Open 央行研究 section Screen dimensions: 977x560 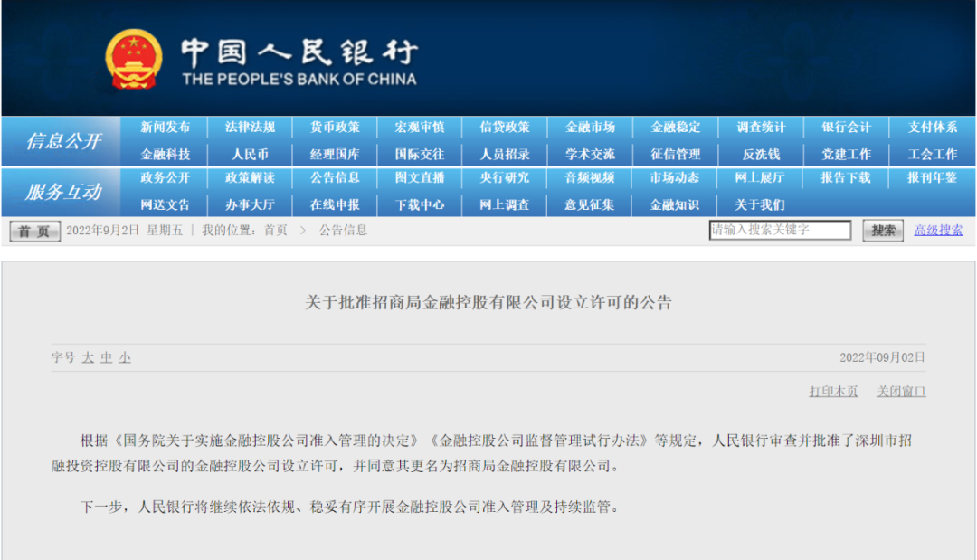(505, 177)
